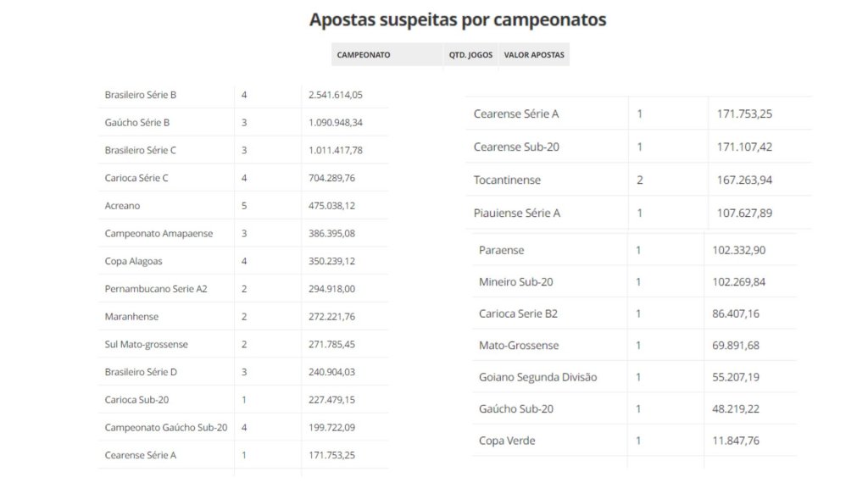This screenshot has height=488, width=868.
Task: Select the Copa Alagoas row
Action: pyautogui.click(x=243, y=261)
